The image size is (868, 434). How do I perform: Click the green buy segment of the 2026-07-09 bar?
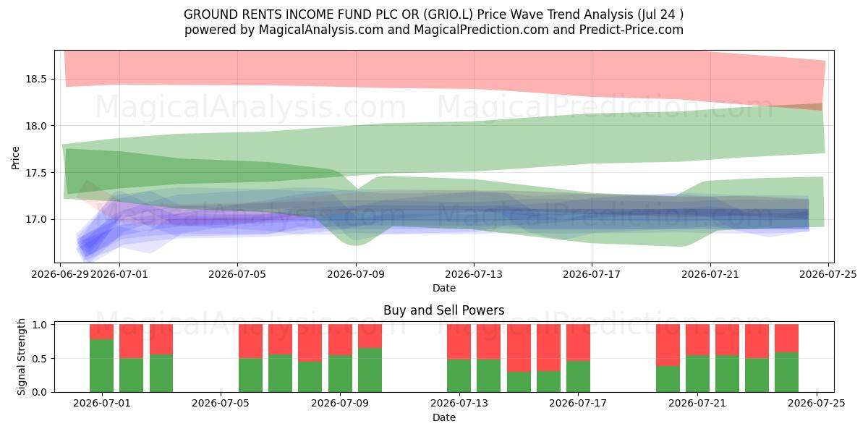click(340, 374)
